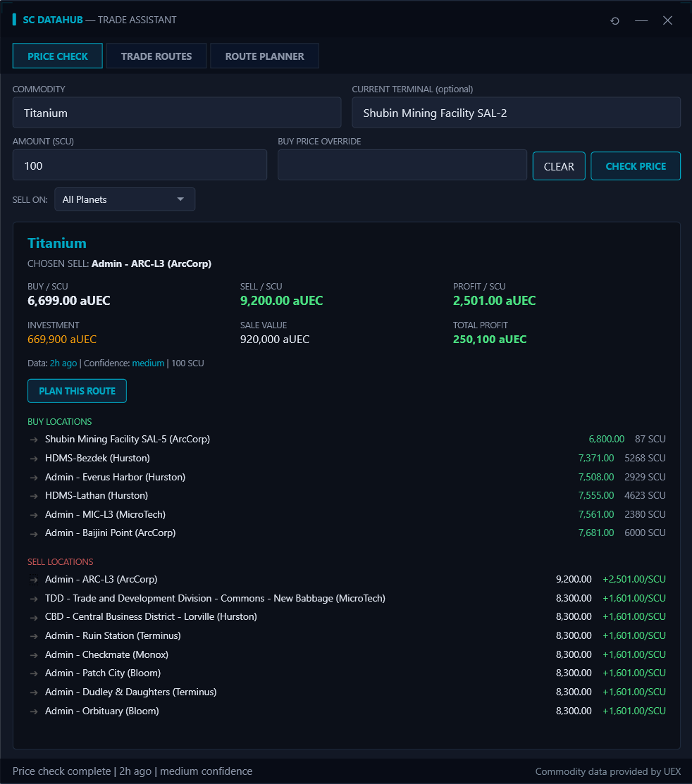Open the Route Planner tab
This screenshot has height=784, width=692.
pyautogui.click(x=264, y=56)
